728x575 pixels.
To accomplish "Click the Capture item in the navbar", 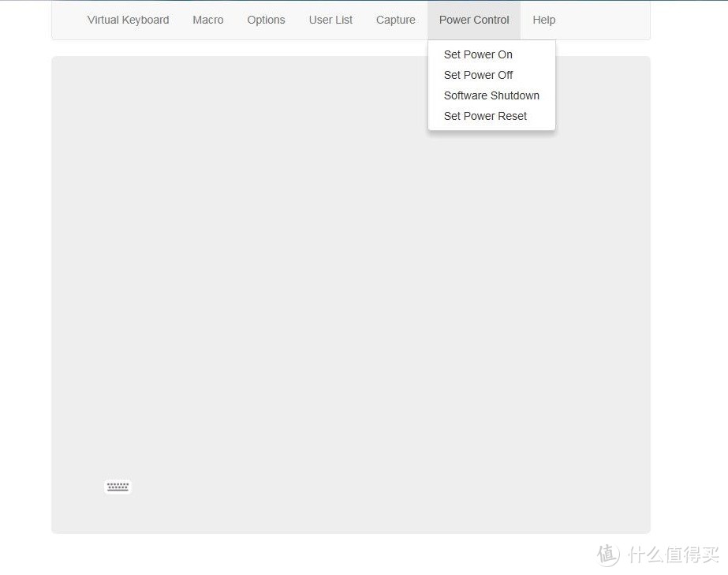I will [x=395, y=20].
